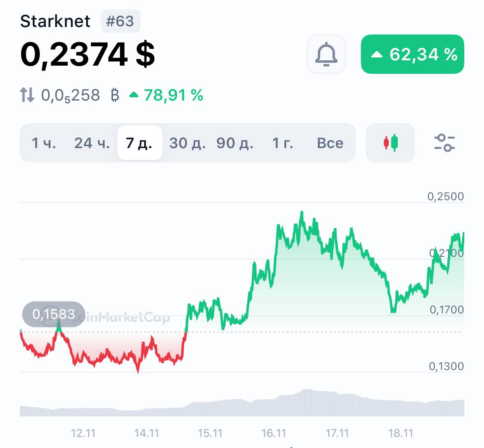This screenshot has height=448, width=484.
Task: Tap the #63 rank badge
Action: (120, 21)
